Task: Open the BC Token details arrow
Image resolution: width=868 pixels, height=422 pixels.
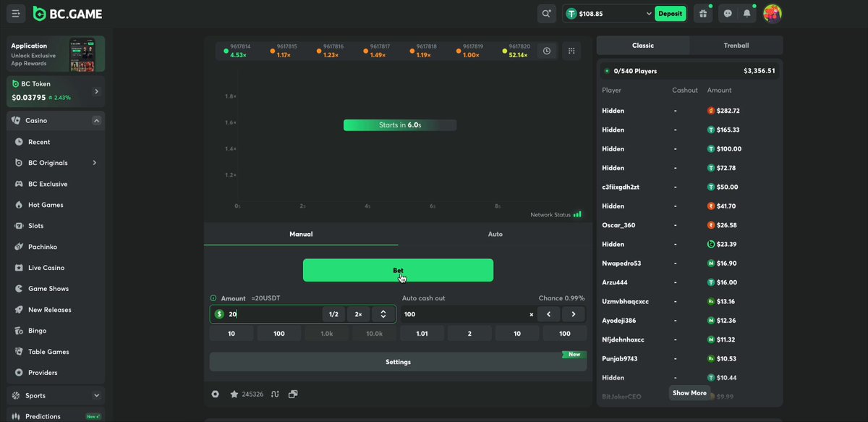Action: coord(96,91)
